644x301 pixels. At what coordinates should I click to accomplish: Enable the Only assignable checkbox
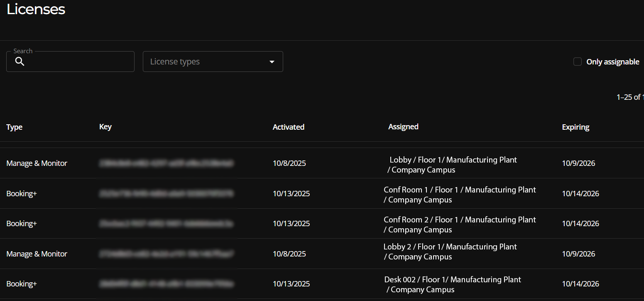tap(578, 61)
